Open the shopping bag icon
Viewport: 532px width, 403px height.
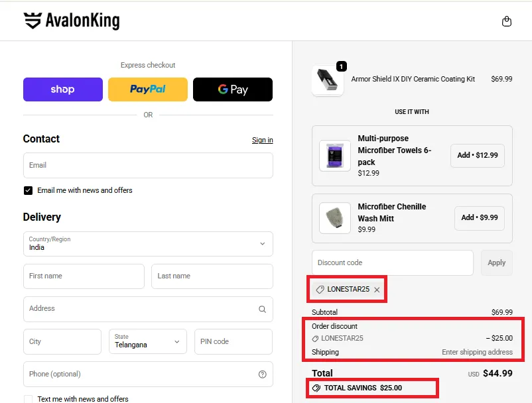click(x=506, y=21)
